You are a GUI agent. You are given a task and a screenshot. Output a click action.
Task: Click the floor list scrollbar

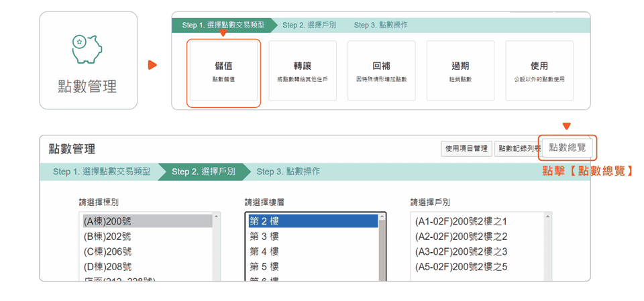pos(382,248)
